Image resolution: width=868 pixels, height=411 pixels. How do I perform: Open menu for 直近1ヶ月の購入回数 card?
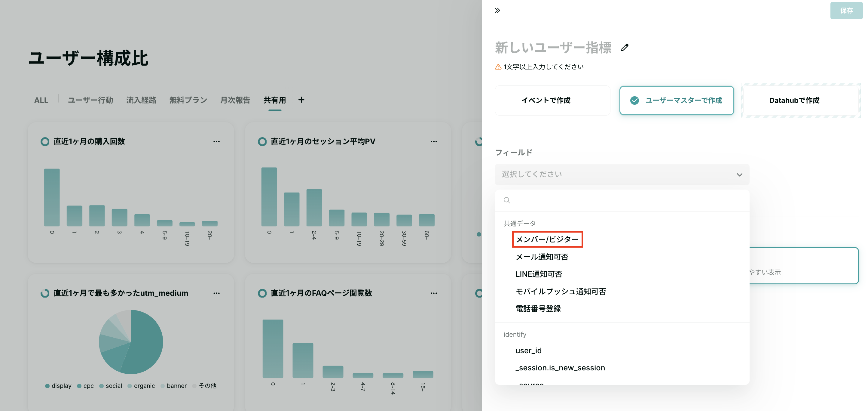tap(216, 142)
